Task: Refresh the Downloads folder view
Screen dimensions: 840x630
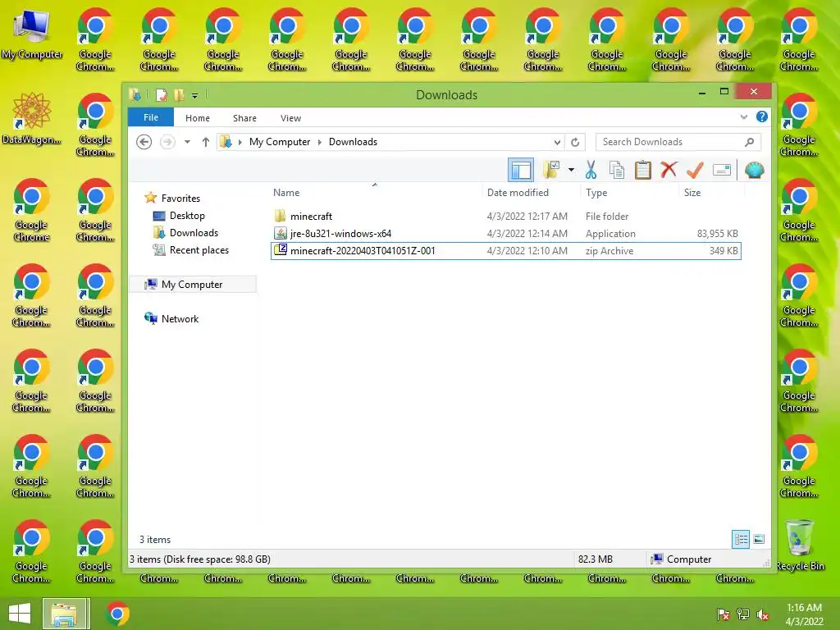Action: [575, 142]
